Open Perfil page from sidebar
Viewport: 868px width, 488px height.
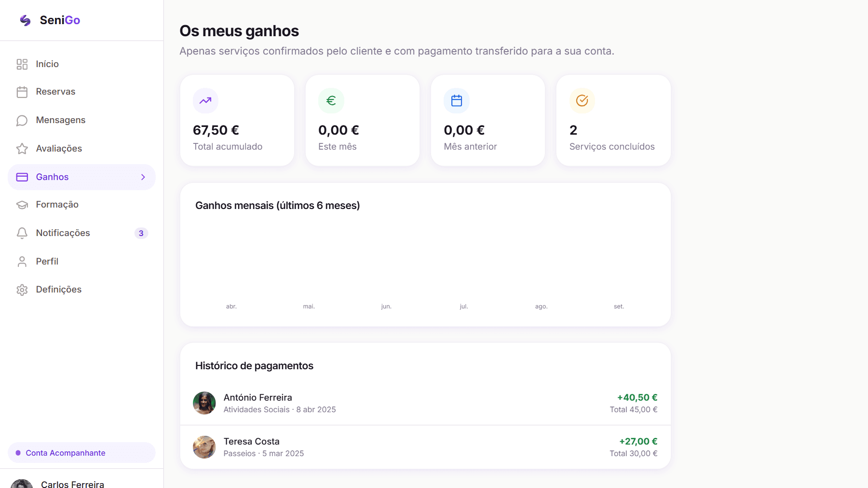click(81, 262)
